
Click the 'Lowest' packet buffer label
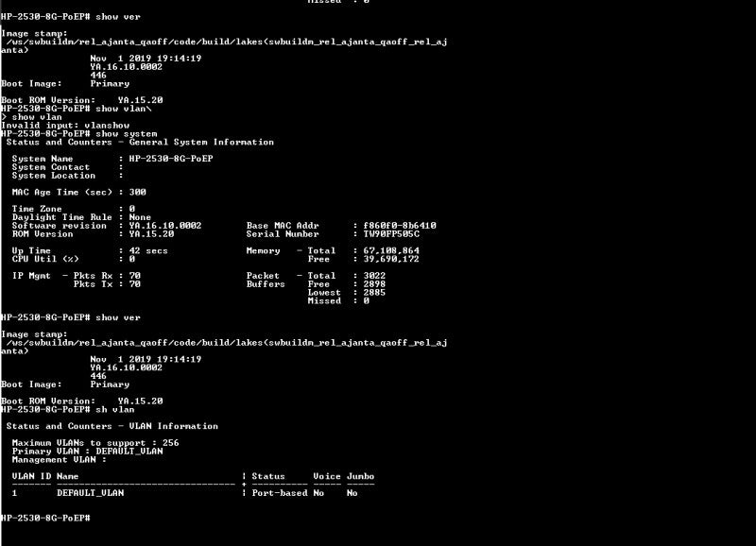pos(324,293)
